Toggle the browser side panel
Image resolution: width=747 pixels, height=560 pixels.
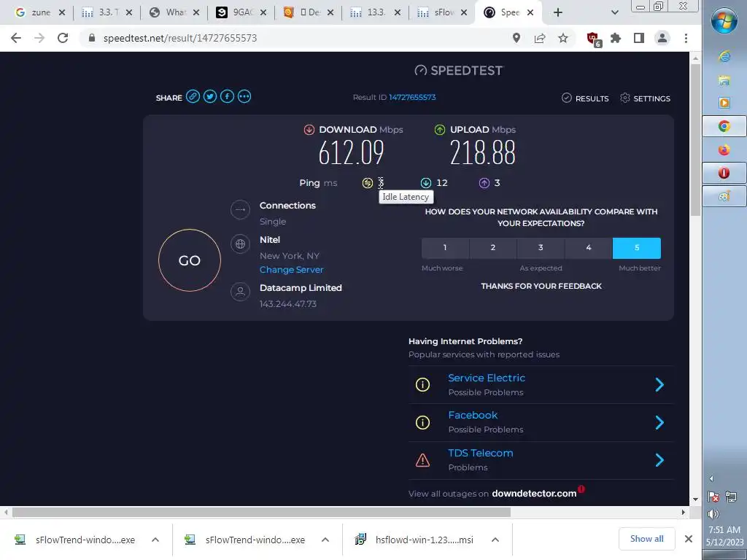(639, 38)
